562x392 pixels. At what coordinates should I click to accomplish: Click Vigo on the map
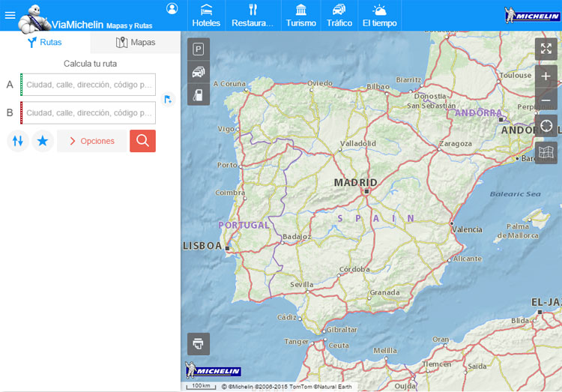pyautogui.click(x=226, y=129)
